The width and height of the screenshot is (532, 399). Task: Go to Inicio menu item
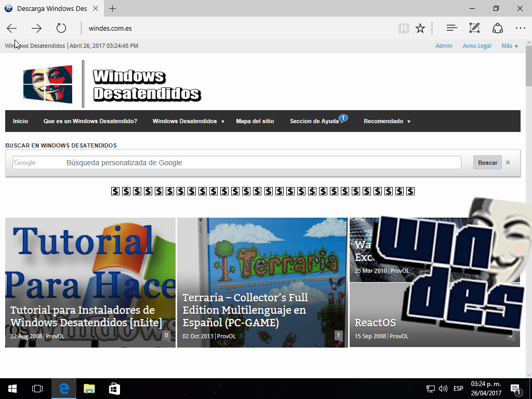pos(20,121)
